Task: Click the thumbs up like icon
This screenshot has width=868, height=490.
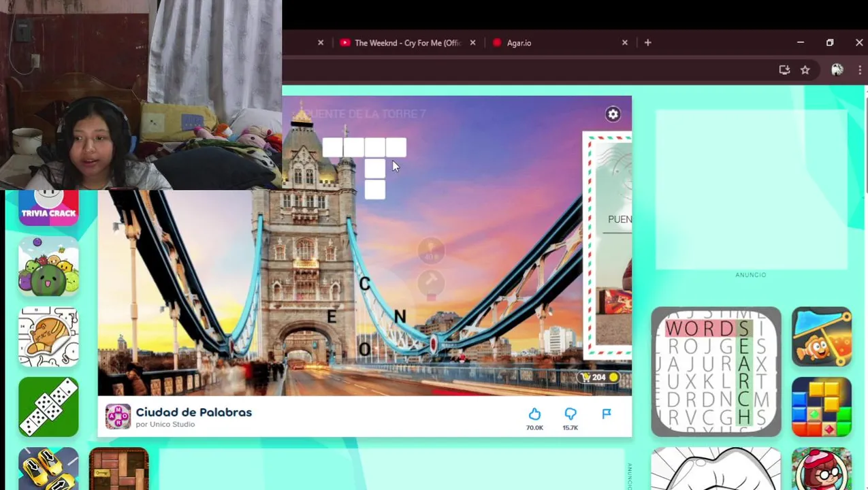Action: (x=534, y=414)
